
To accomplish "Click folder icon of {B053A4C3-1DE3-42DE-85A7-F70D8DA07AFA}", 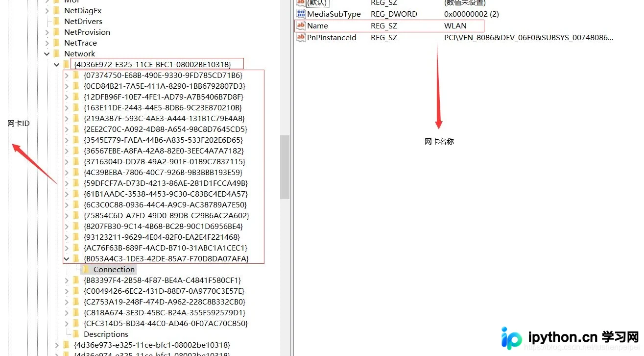I will (x=76, y=258).
